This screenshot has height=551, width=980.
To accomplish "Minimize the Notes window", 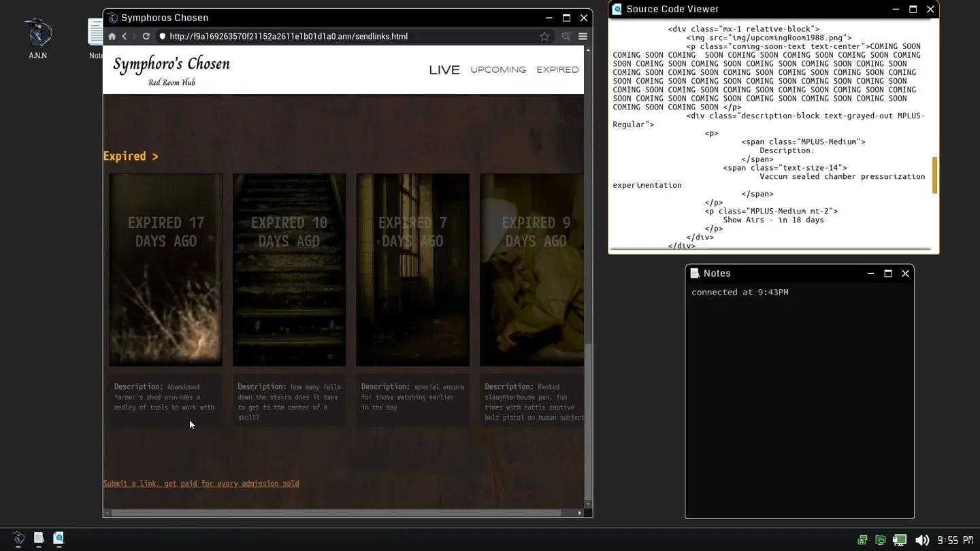I will coord(870,273).
